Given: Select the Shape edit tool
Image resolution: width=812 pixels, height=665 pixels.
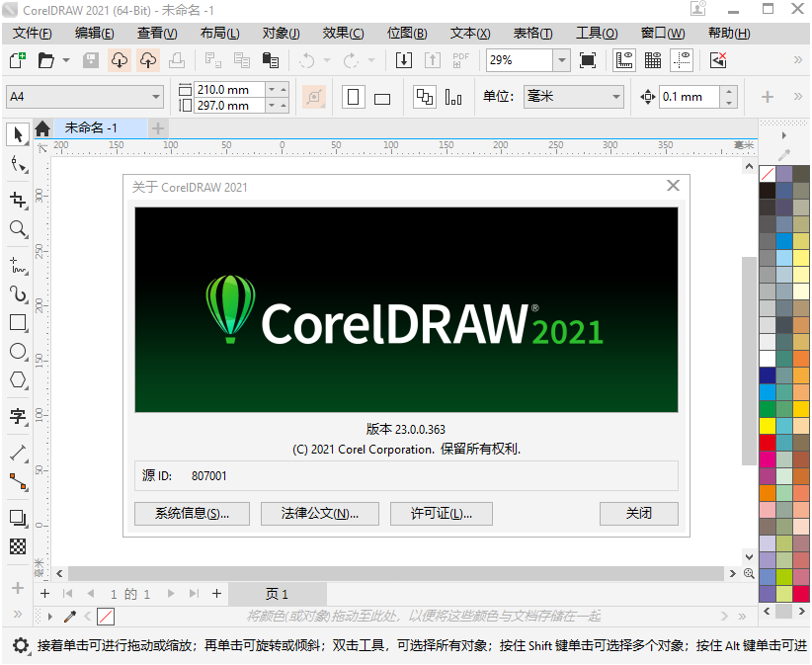Looking at the screenshot, I should pyautogui.click(x=18, y=165).
